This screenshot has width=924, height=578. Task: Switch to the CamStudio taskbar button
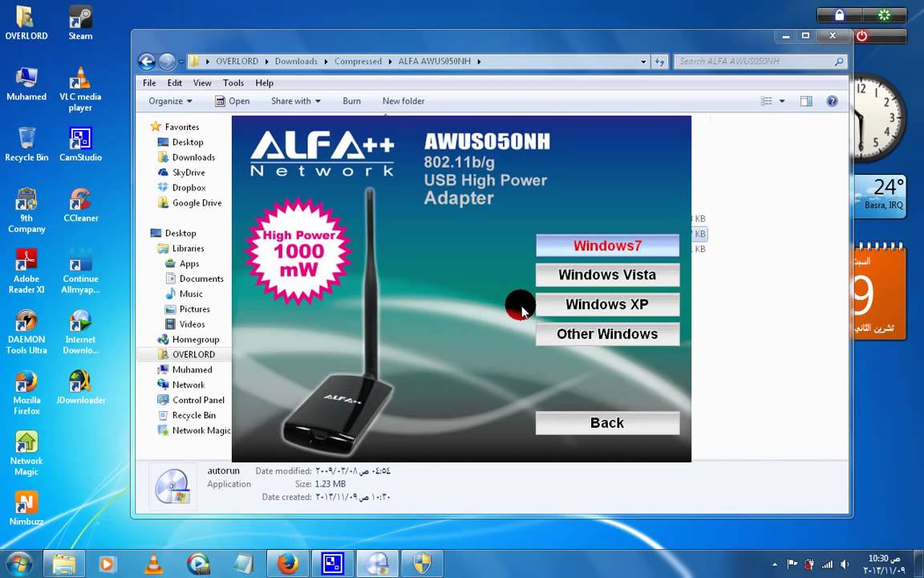[332, 564]
